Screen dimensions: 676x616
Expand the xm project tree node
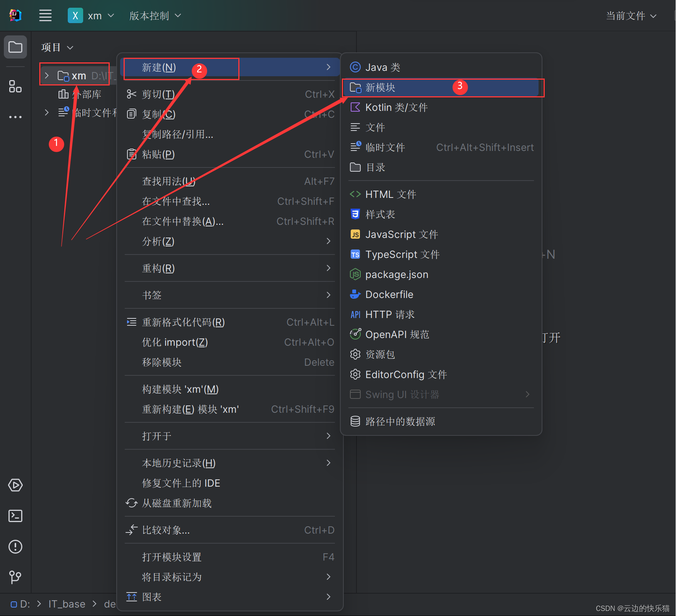point(47,75)
